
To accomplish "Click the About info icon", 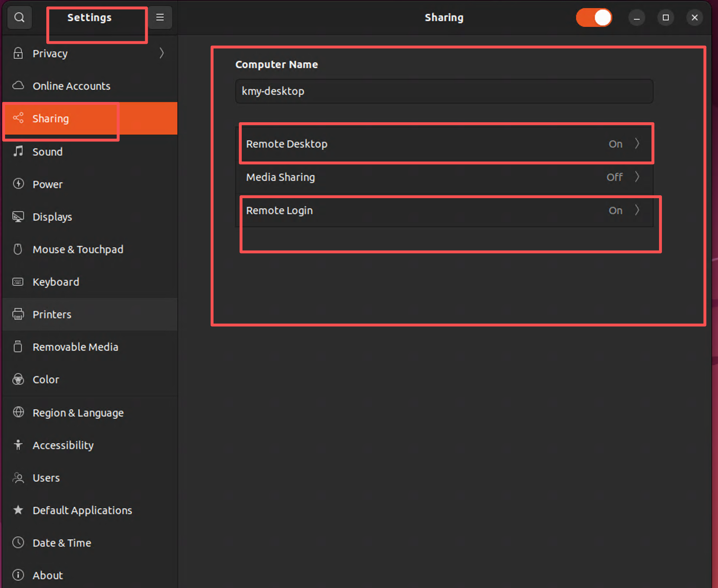I will (18, 575).
